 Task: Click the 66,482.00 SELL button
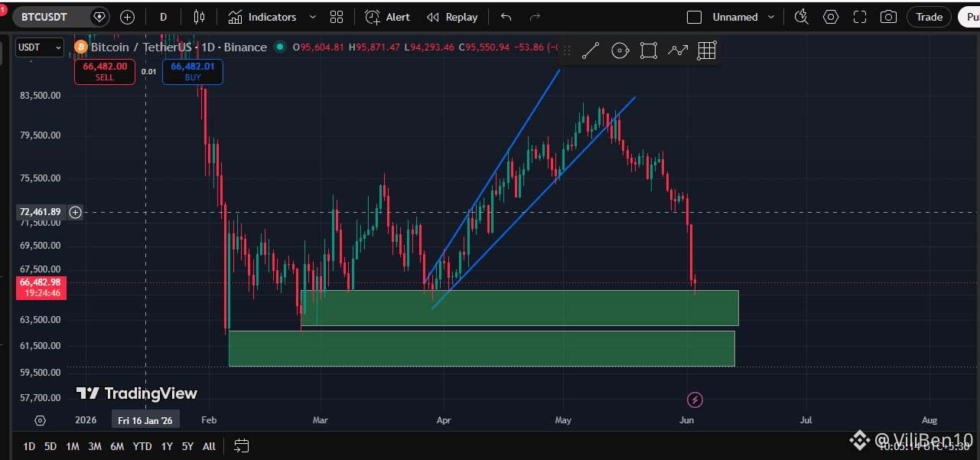(105, 72)
